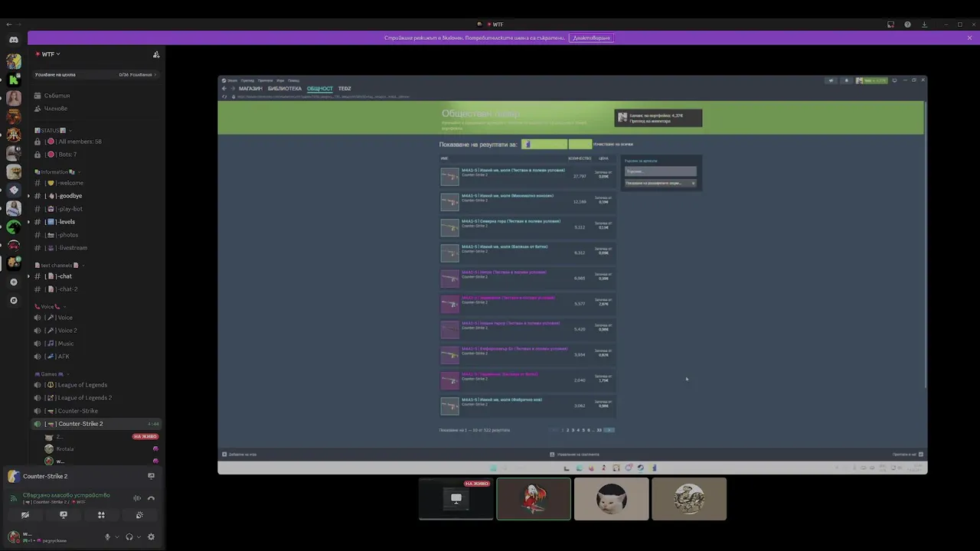Screen dimensions: 980x551
Task: Open the headphone output options arrow
Action: click(139, 537)
